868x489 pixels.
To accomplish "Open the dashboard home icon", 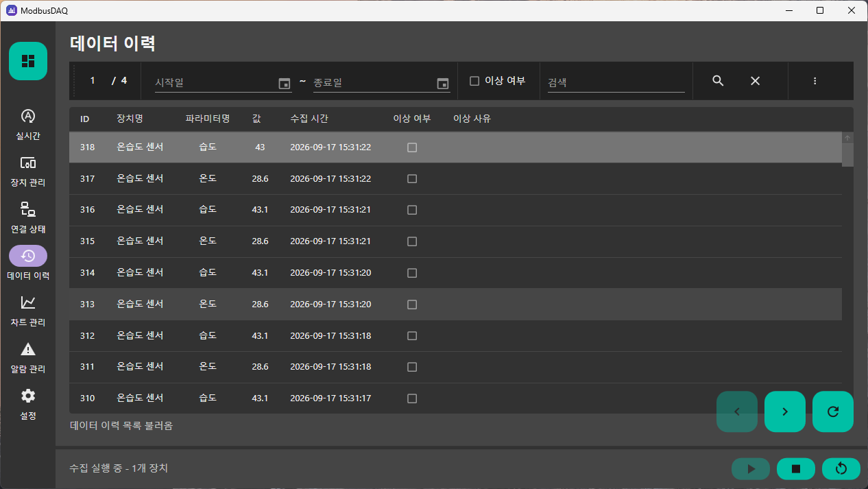I will (x=28, y=61).
